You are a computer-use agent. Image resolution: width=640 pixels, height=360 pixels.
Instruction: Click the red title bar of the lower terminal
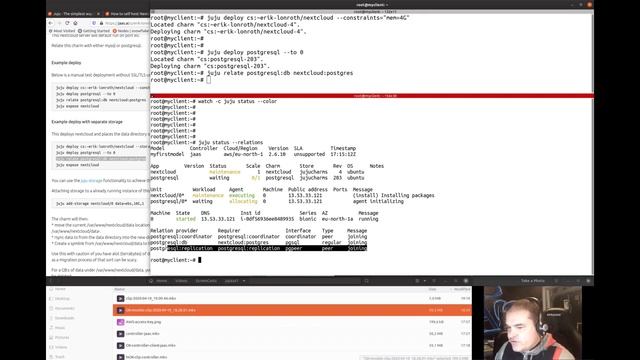point(372,96)
